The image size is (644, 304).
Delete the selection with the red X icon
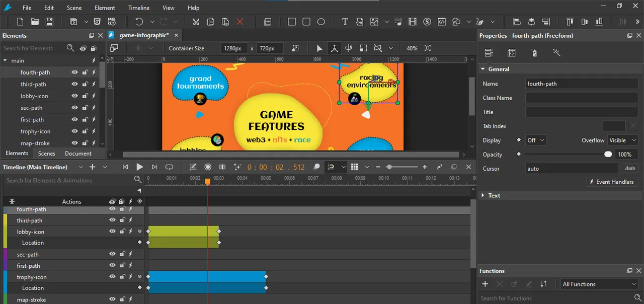(x=240, y=22)
